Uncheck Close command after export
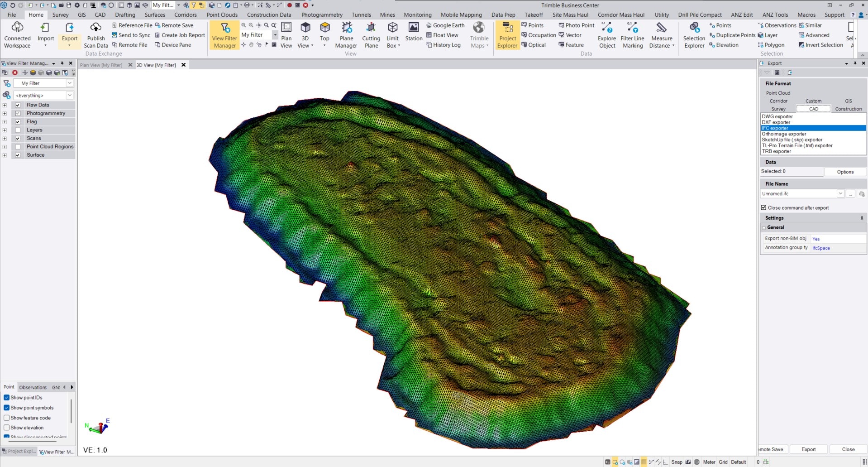868x467 pixels. click(x=763, y=207)
